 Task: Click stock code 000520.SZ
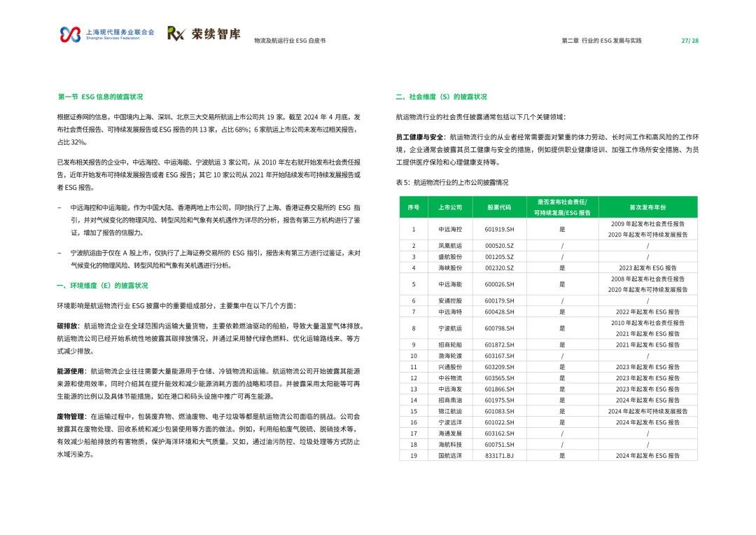(x=499, y=246)
